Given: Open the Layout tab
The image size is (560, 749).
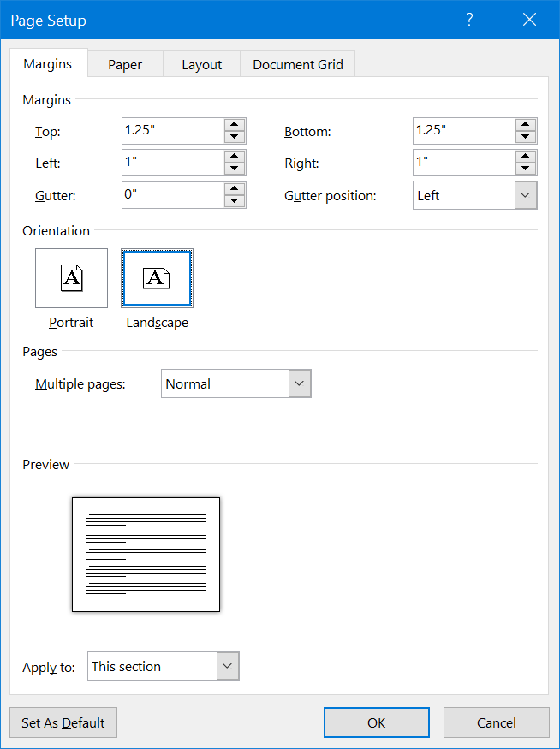Looking at the screenshot, I should pos(201,64).
